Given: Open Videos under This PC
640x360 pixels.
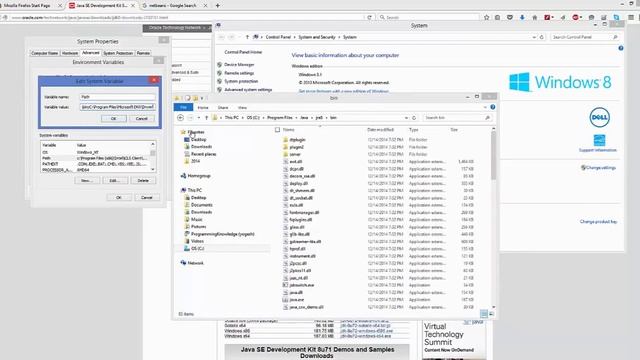Looking at the screenshot, I should (197, 241).
